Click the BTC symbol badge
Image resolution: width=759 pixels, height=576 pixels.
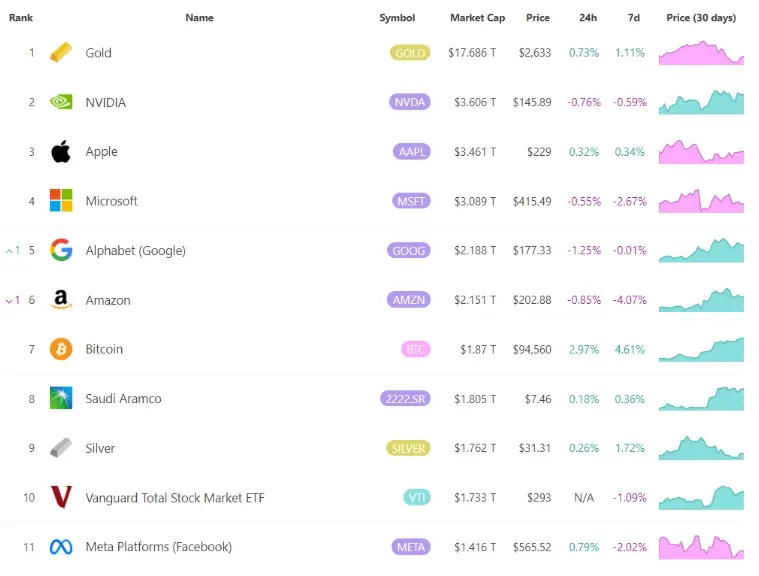[x=416, y=349]
